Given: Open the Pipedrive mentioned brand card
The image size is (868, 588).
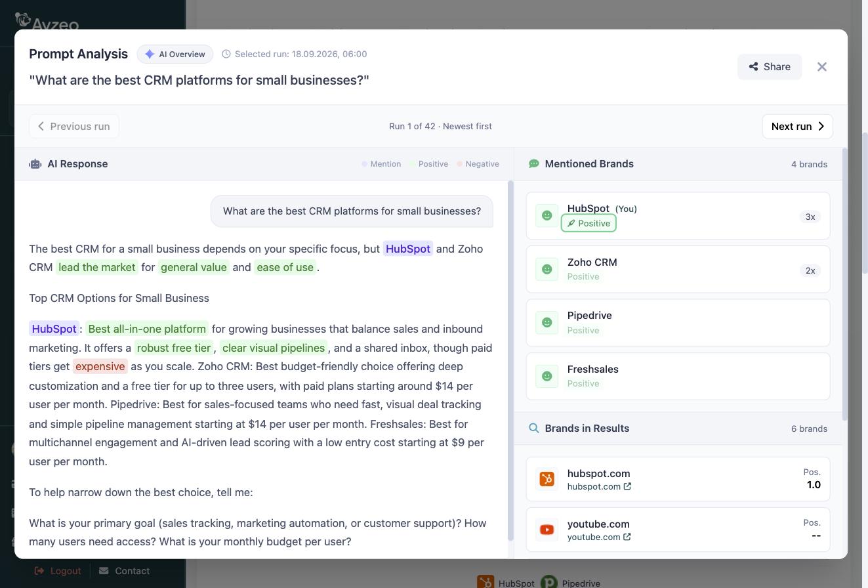Looking at the screenshot, I should [x=678, y=322].
